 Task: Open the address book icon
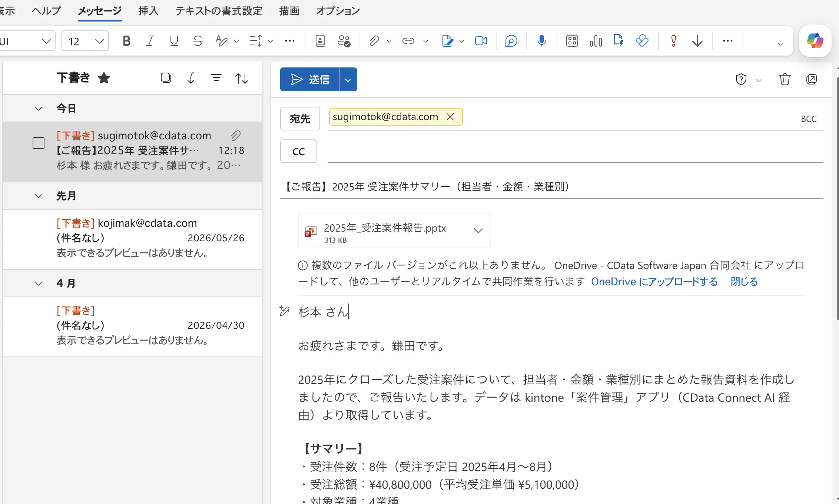(320, 41)
